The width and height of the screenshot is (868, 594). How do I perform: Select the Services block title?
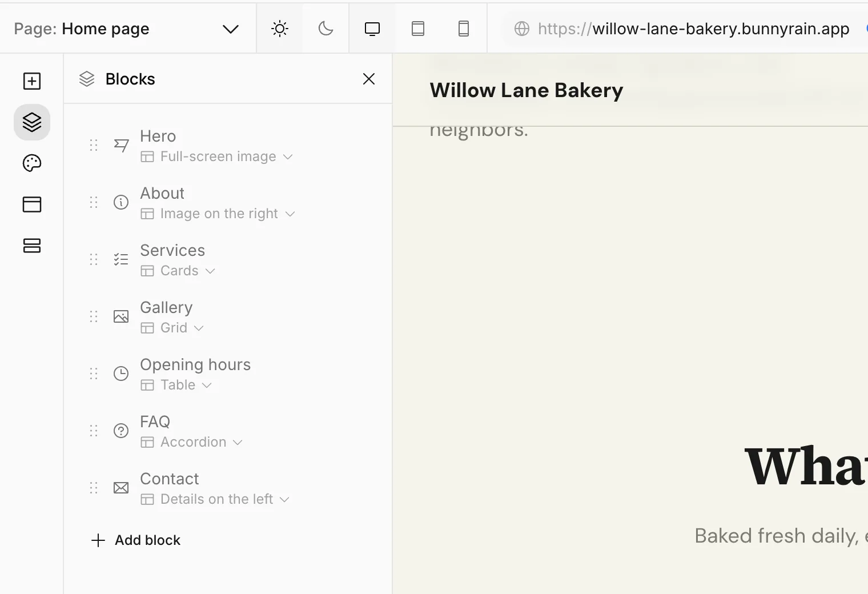tap(172, 250)
